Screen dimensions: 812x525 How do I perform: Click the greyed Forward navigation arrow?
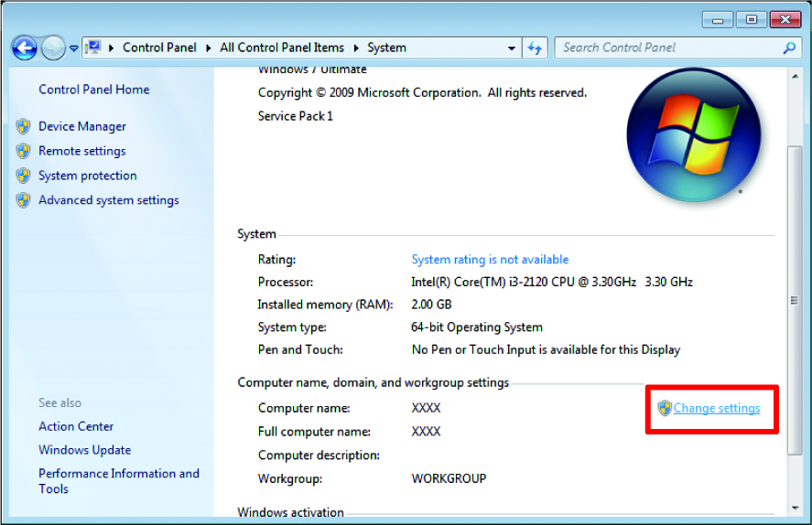point(53,48)
